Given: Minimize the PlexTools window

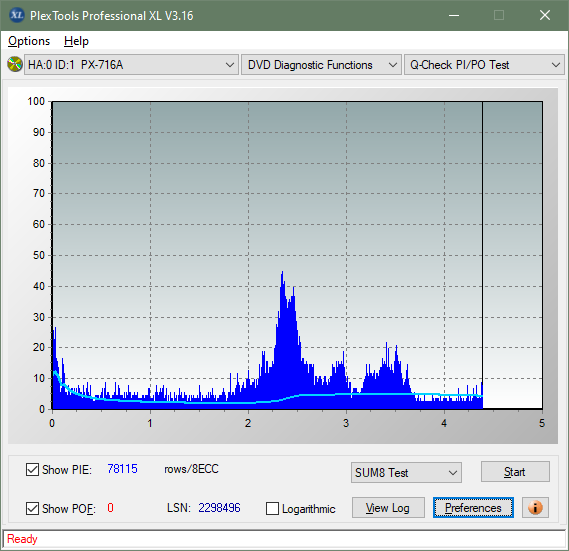Looking at the screenshot, I should [x=454, y=15].
